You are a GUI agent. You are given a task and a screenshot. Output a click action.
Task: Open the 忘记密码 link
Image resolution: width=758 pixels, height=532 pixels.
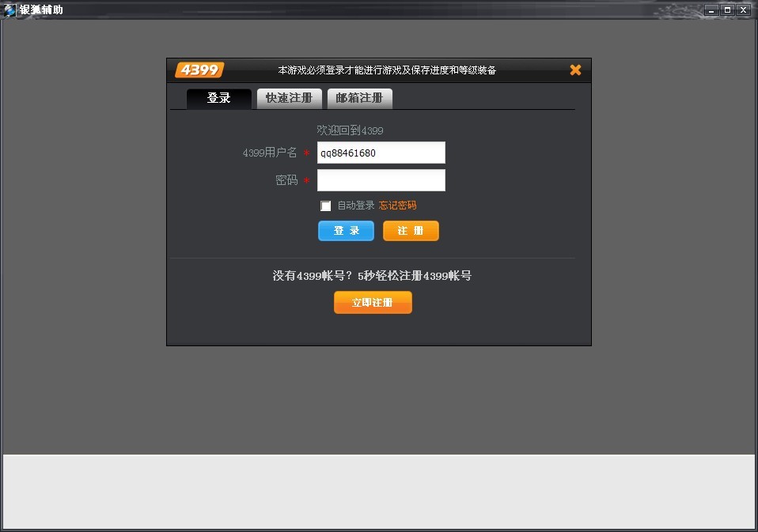coord(397,206)
